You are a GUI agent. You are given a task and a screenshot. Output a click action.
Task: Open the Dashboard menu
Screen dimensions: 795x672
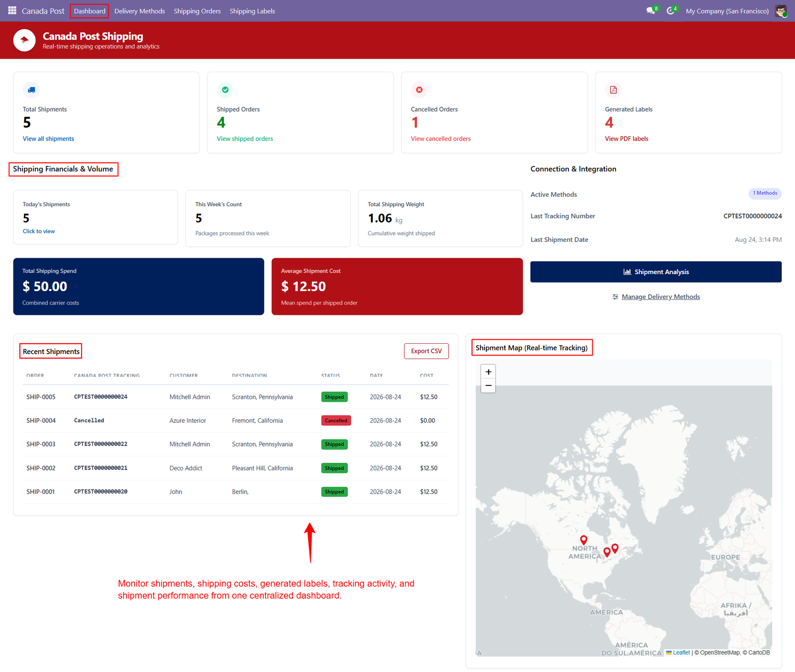[x=89, y=11]
